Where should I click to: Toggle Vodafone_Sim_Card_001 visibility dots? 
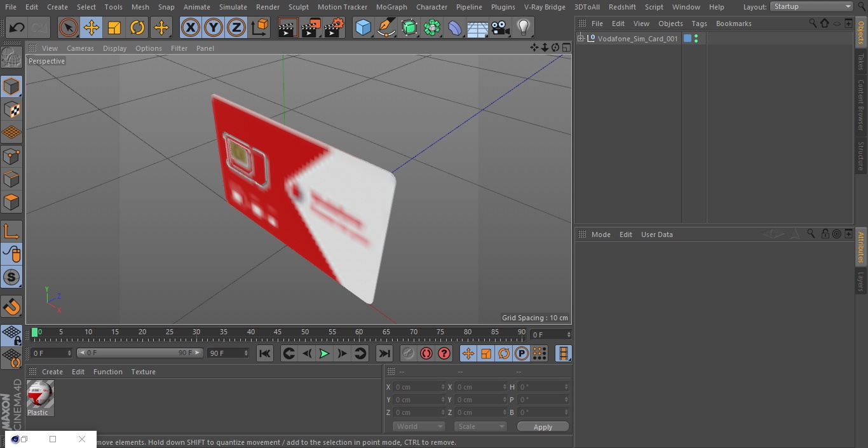coord(696,39)
